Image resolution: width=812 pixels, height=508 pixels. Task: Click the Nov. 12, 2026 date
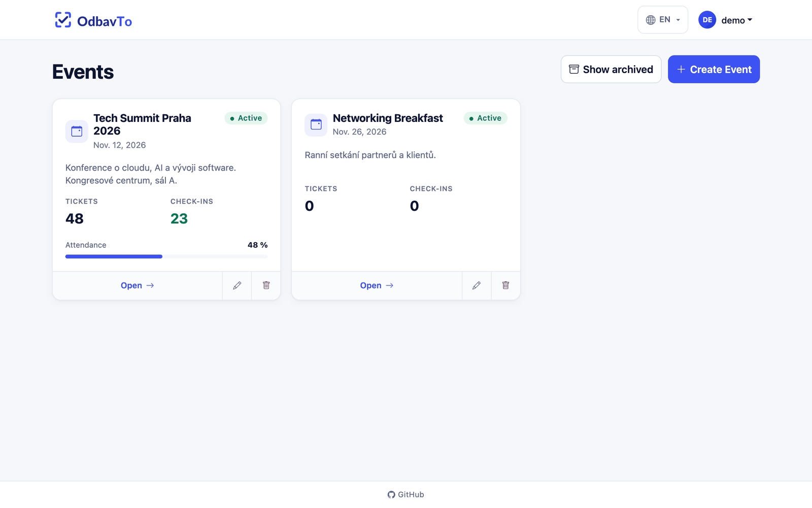[x=120, y=145]
